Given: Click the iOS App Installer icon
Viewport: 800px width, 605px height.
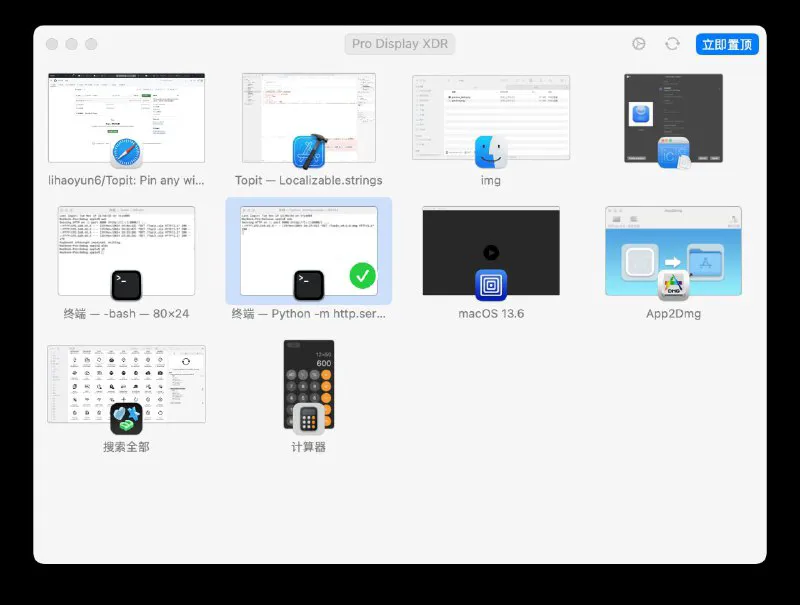Looking at the screenshot, I should [x=673, y=153].
